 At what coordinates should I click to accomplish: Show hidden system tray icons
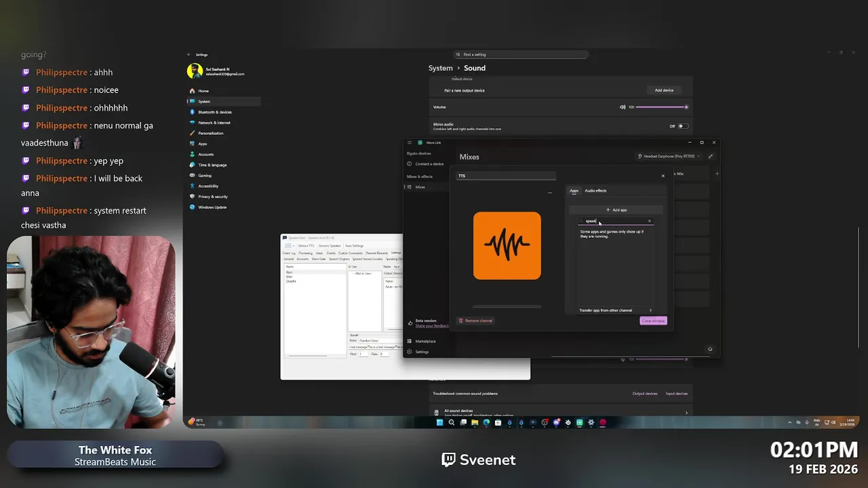point(789,422)
